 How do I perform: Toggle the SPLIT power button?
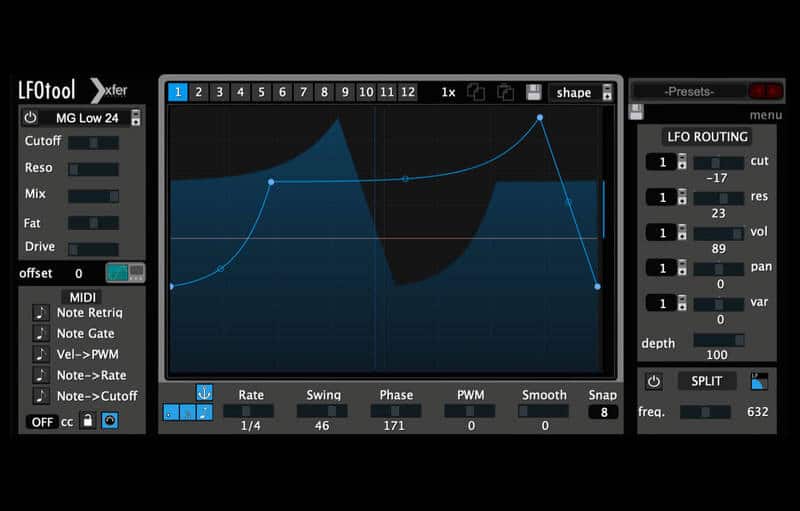[654, 381]
